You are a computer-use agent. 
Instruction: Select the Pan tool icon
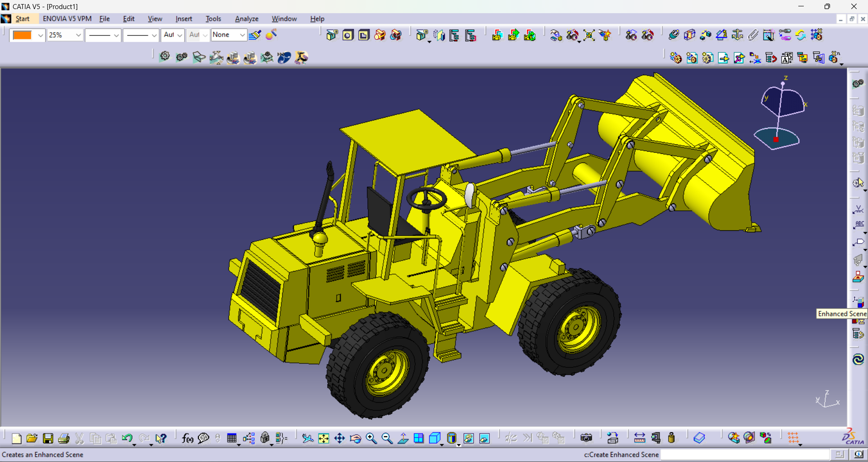coord(339,438)
